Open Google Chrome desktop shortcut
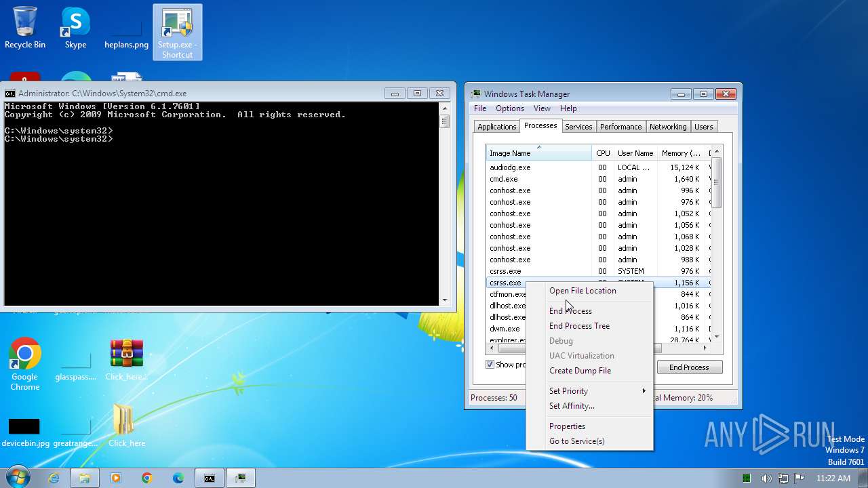Image resolution: width=868 pixels, height=488 pixels. click(x=25, y=365)
